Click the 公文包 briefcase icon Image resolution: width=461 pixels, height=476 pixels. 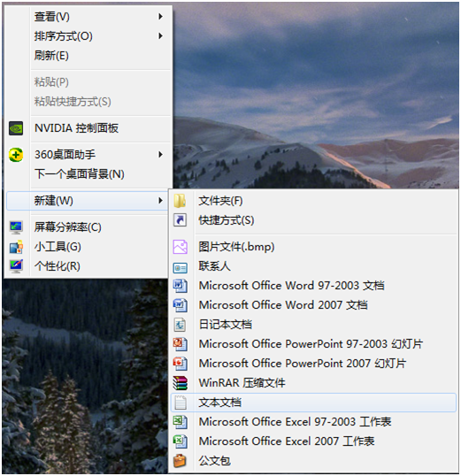(181, 461)
